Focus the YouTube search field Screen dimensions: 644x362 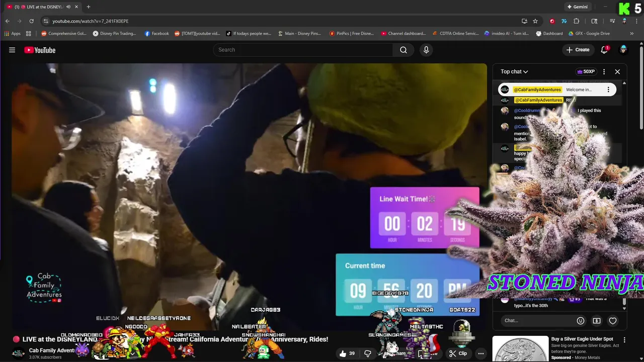pos(303,50)
